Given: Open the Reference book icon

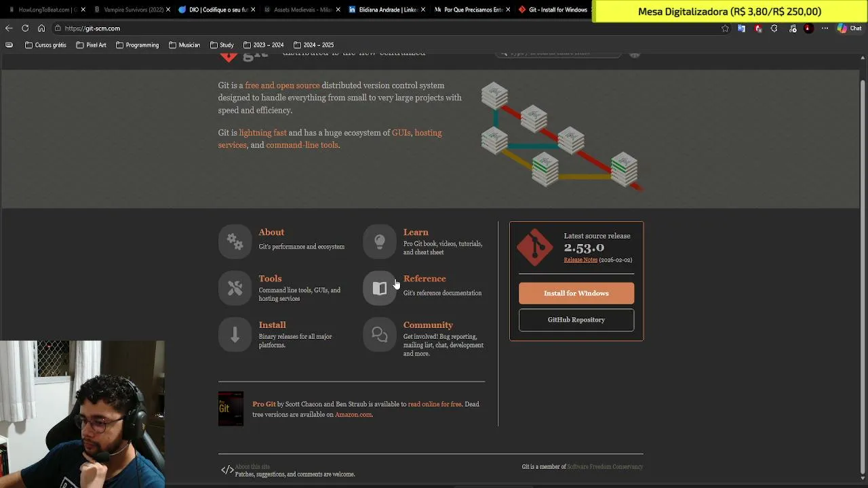Looking at the screenshot, I should pyautogui.click(x=380, y=288).
